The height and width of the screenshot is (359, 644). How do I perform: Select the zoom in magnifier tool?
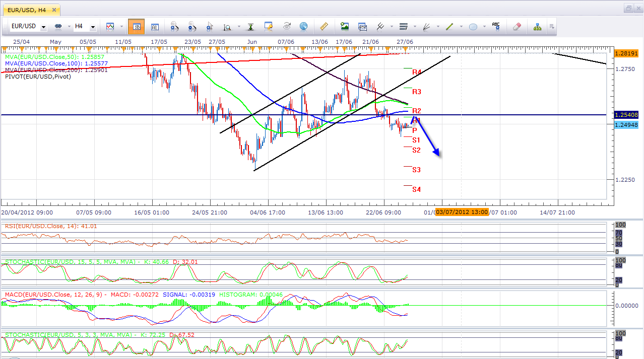click(174, 26)
